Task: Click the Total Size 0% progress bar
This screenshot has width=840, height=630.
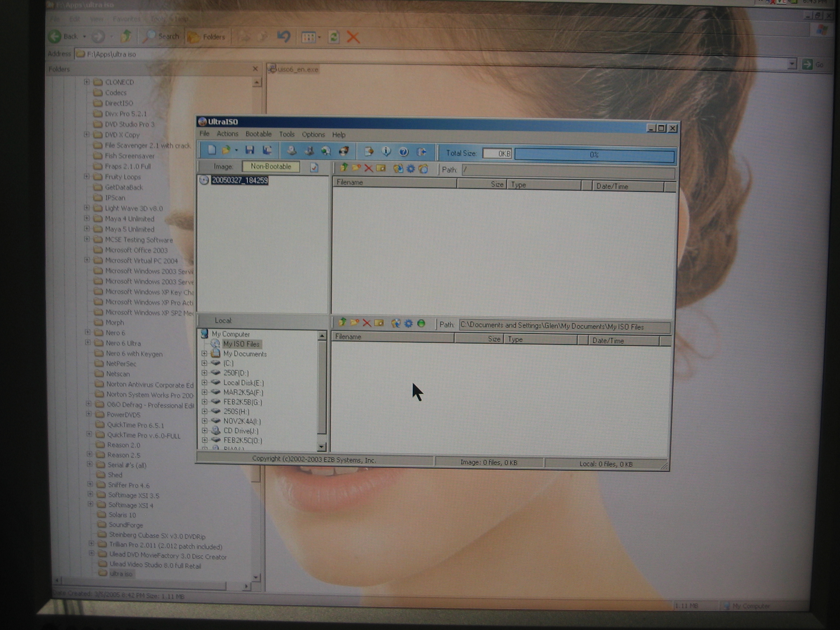Action: pyautogui.click(x=594, y=155)
